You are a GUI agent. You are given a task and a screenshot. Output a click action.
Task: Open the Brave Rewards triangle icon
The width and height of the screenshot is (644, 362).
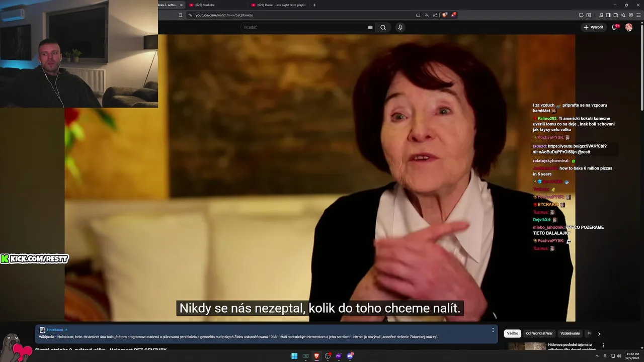click(453, 15)
